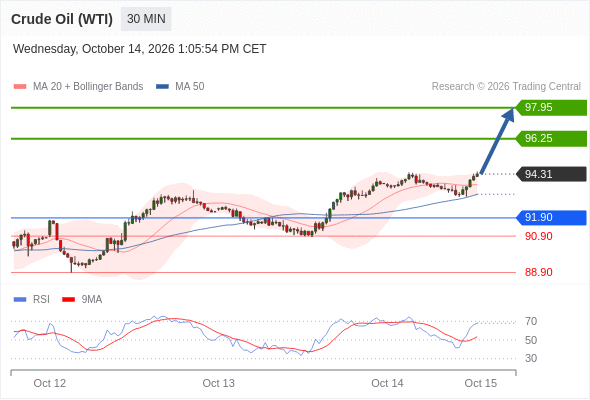Click the Oct 14 date axis label

pos(387,383)
